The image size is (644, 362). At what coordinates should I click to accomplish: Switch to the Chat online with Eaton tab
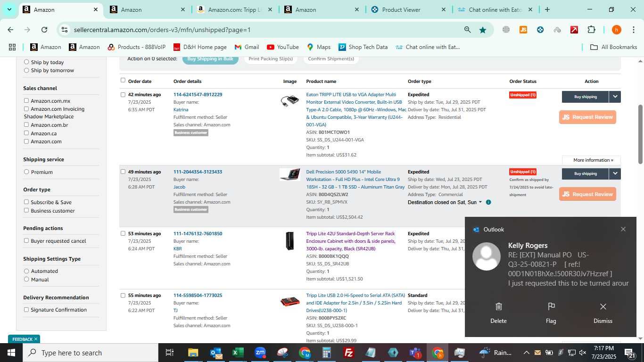tap(495, 9)
